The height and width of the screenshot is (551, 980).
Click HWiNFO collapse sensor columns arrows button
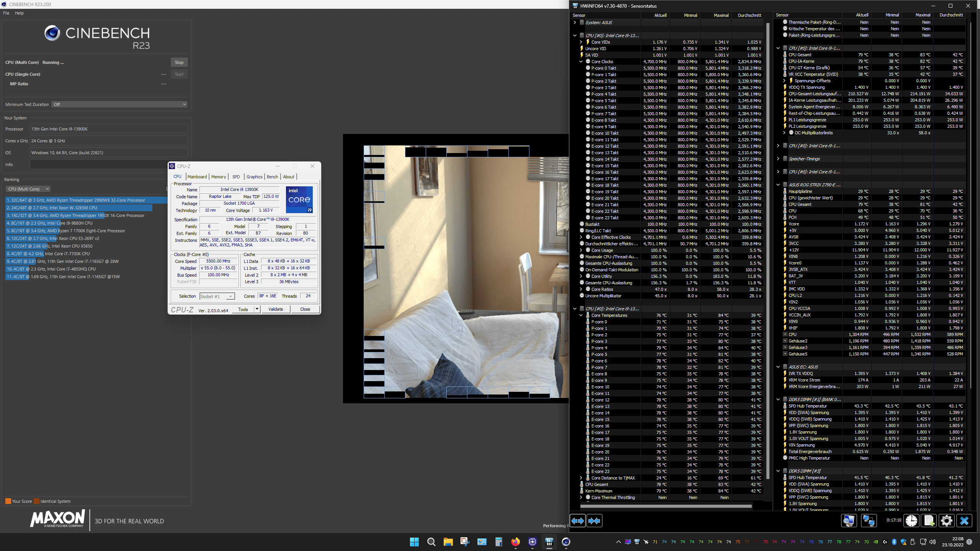[x=594, y=521]
